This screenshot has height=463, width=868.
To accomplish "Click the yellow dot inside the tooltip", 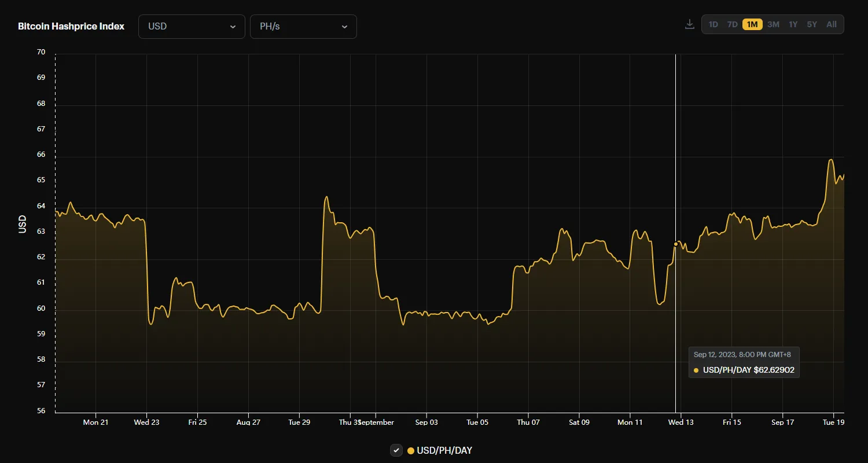I will pyautogui.click(x=696, y=370).
